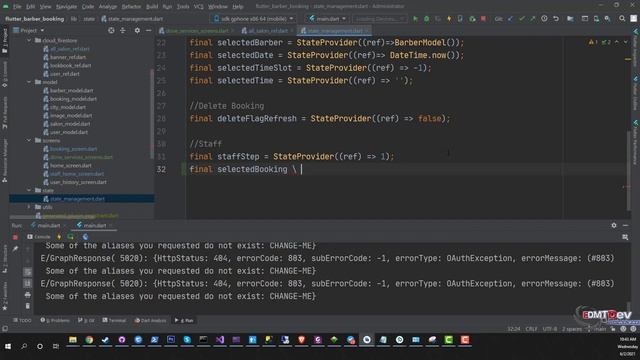
Task: Collapse the model folder
Action: (x=29, y=82)
